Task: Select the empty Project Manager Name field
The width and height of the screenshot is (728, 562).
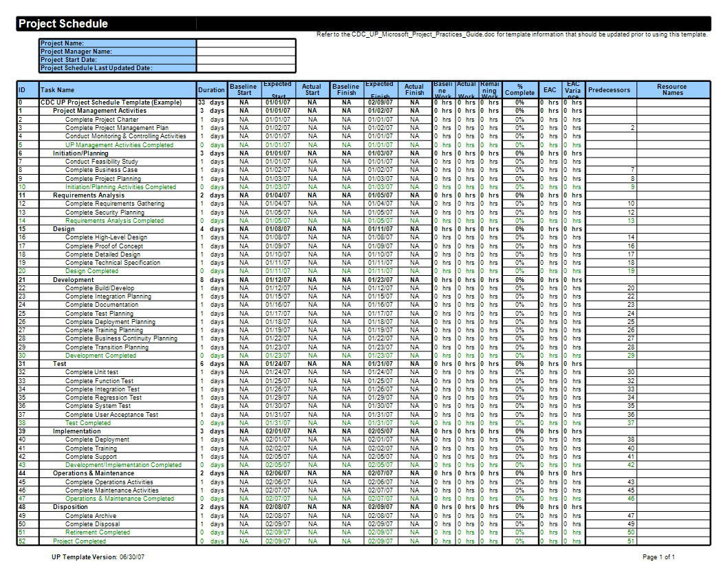Action: point(246,52)
